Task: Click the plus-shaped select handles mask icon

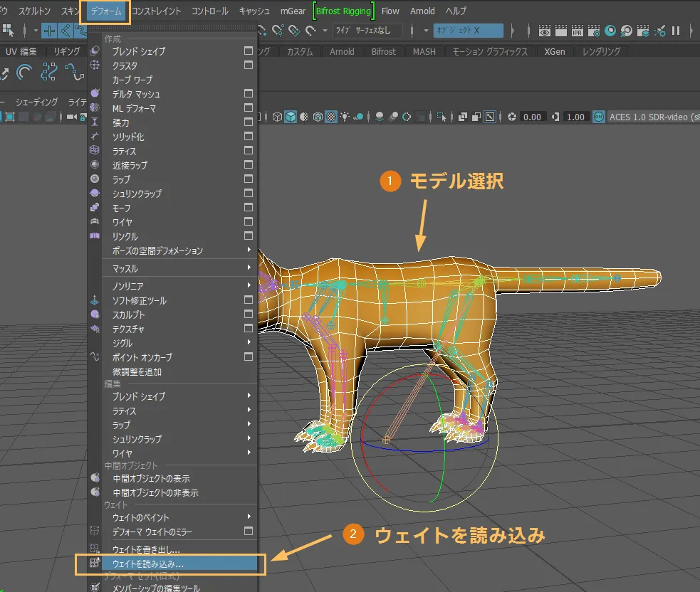Action: (49, 31)
